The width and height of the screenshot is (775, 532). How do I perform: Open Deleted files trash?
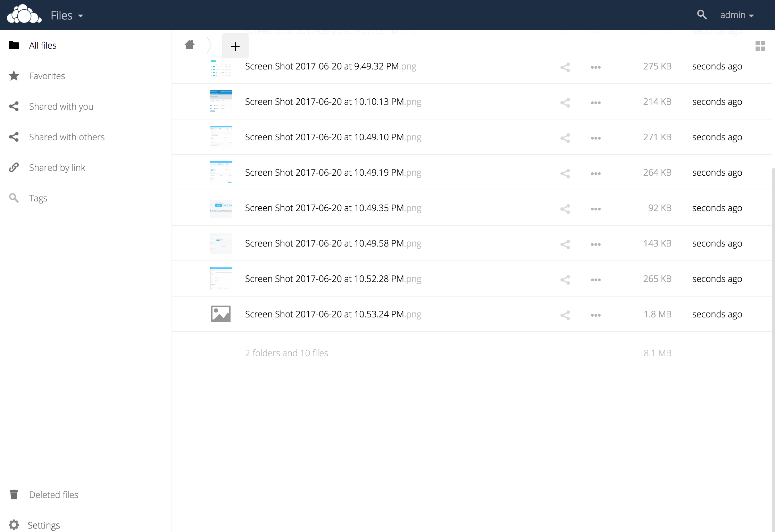53,494
